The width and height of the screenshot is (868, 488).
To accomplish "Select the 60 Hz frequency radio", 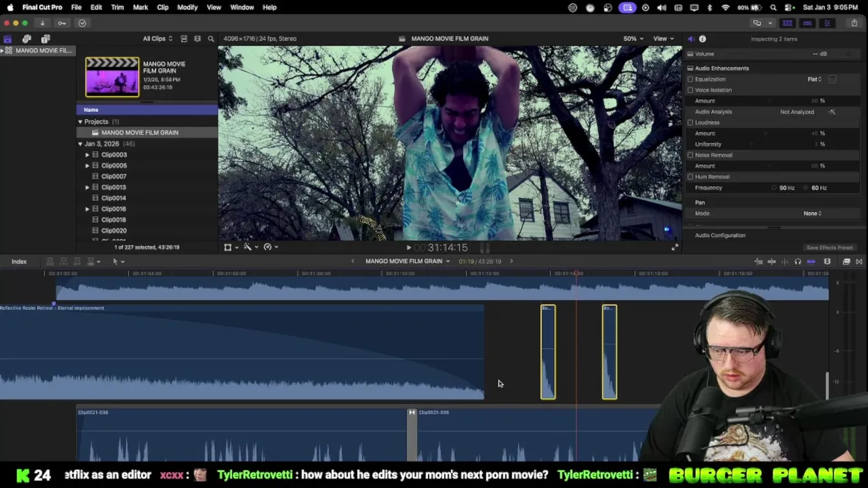I will click(x=806, y=188).
